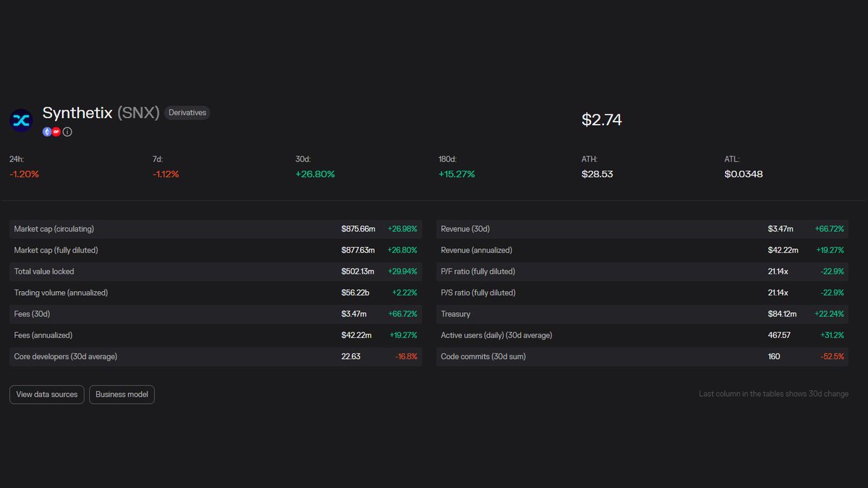Open the info circle icon
The image size is (868, 488).
coord(67,132)
